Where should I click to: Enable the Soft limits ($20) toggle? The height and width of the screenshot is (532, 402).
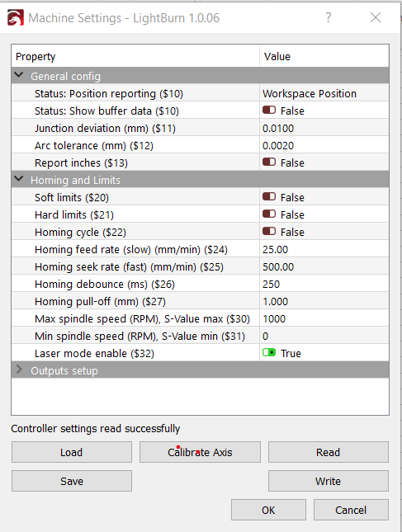(x=269, y=197)
